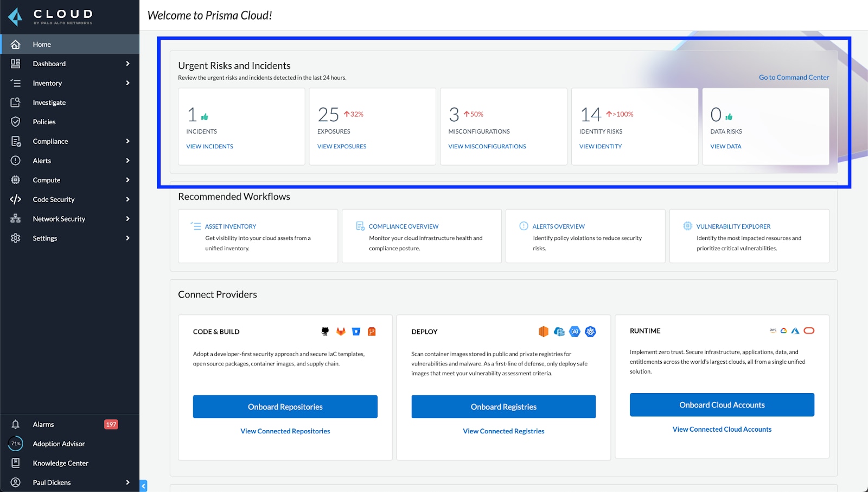This screenshot has width=868, height=492.
Task: Click the Paul Dickens user avatar icon
Action: (16, 482)
